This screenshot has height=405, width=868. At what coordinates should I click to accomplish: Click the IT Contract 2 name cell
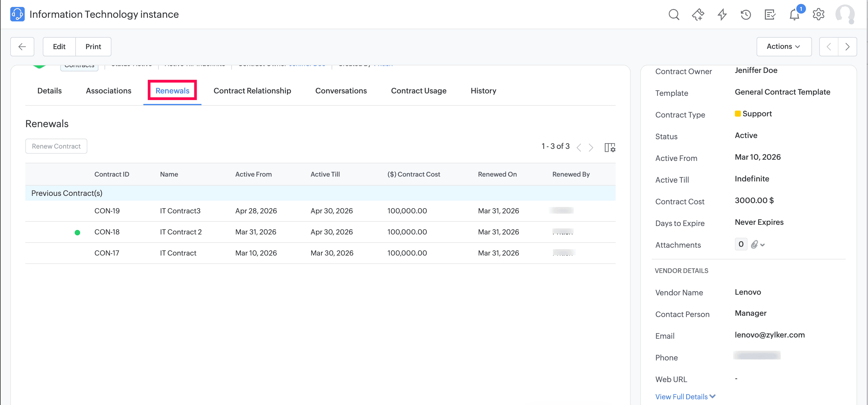tap(181, 232)
